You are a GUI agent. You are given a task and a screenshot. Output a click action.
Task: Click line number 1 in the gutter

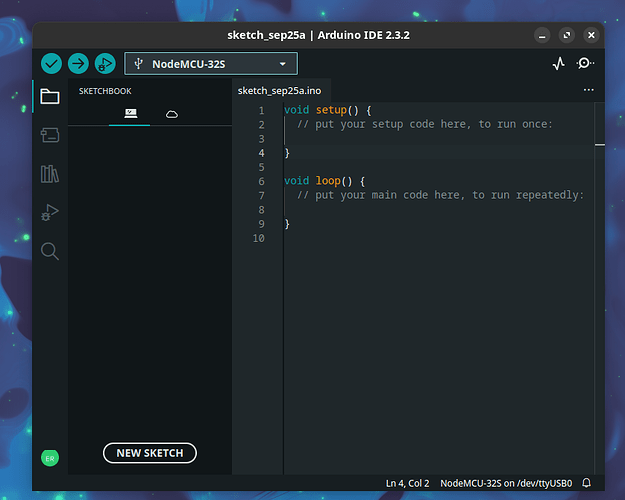(x=261, y=110)
